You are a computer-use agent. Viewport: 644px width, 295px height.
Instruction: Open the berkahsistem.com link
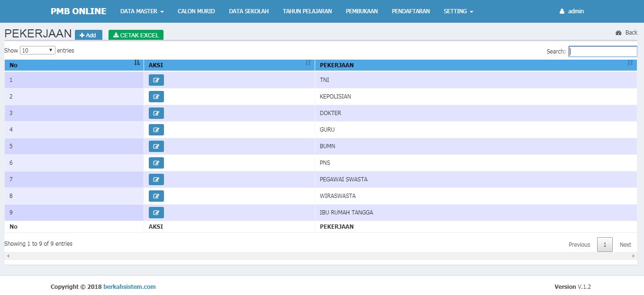pos(129,286)
